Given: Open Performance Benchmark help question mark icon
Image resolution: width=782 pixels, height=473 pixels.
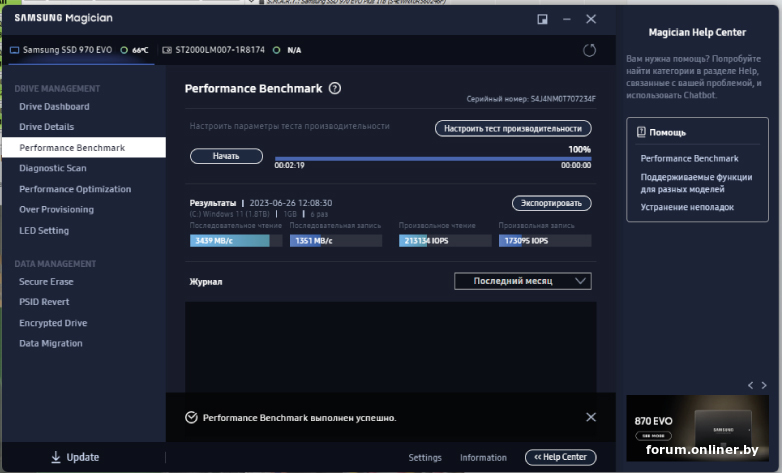Looking at the screenshot, I should (335, 88).
